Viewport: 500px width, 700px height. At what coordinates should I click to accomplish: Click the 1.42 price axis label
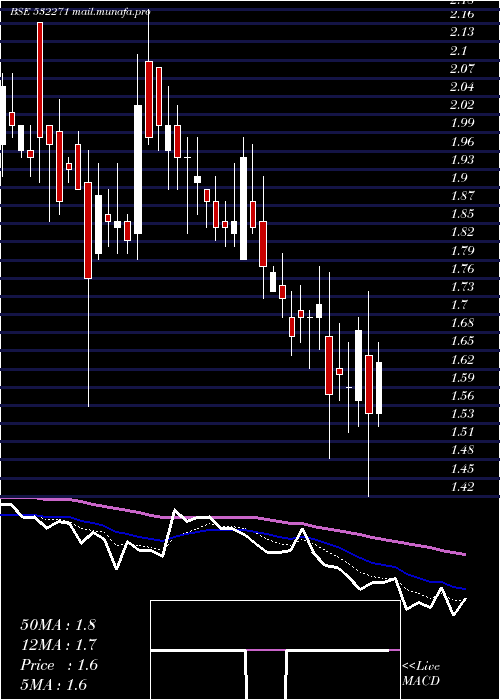pyautogui.click(x=462, y=487)
